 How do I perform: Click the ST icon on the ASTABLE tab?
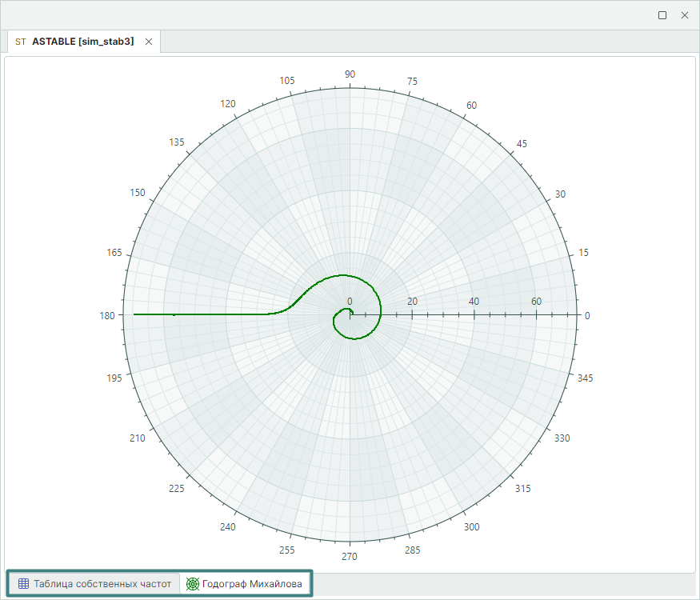pos(21,42)
